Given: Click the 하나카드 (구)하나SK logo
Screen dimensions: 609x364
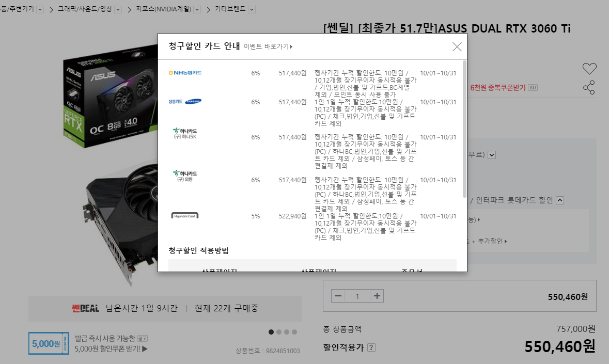Looking at the screenshot, I should click(185, 134).
